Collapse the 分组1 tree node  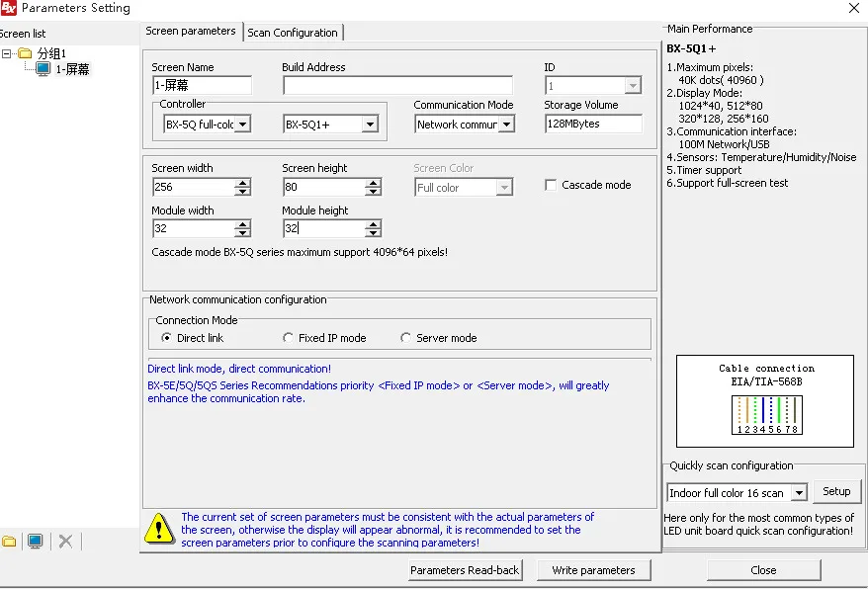(x=6, y=53)
